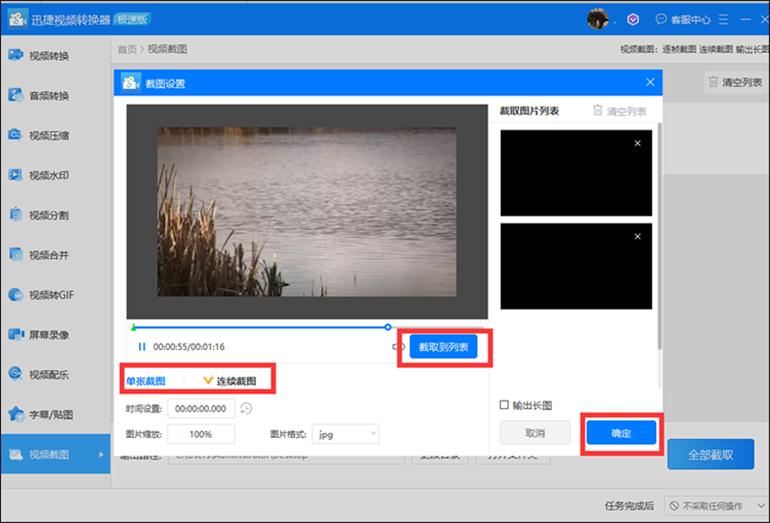Click the 时间设置 time input field
The width and height of the screenshot is (770, 523).
pyautogui.click(x=201, y=408)
